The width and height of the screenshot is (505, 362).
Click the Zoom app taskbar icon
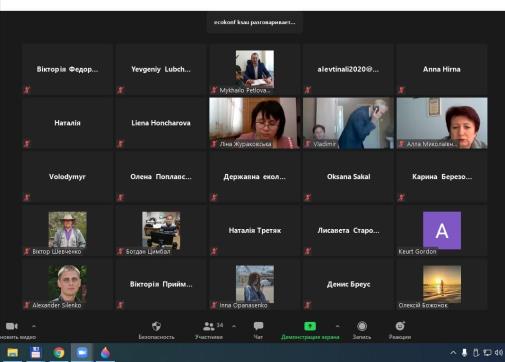[x=82, y=353]
